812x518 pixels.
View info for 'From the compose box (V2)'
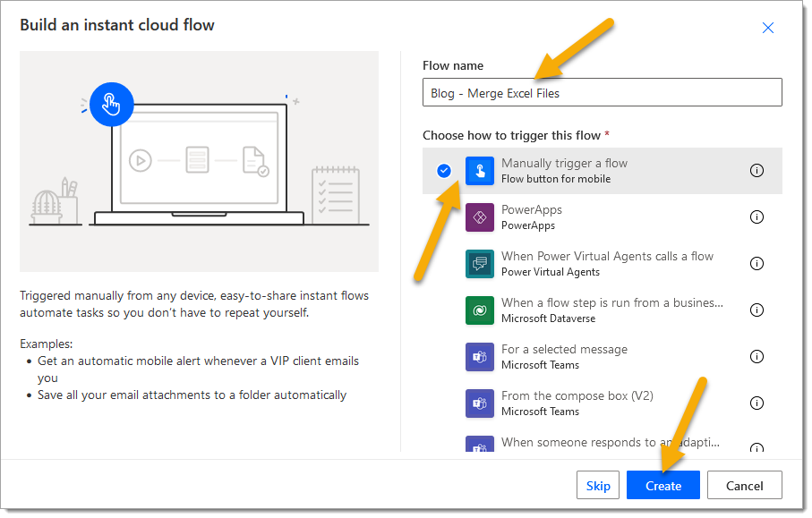[x=756, y=403]
